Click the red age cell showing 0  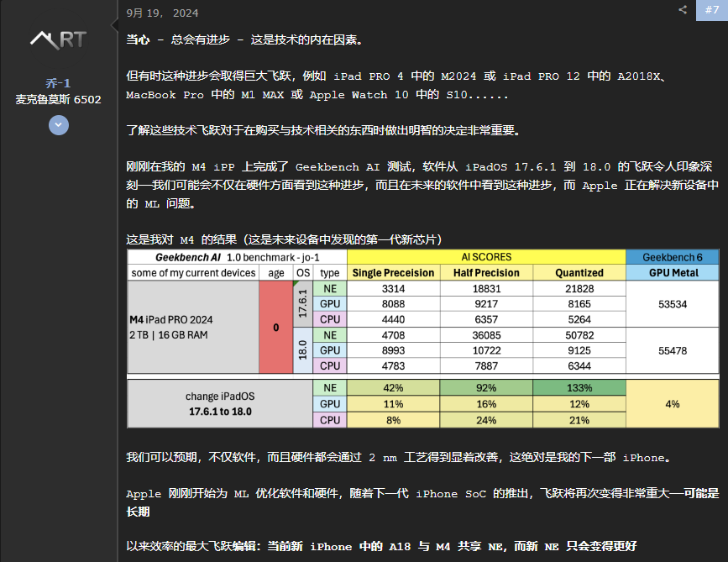click(x=275, y=327)
